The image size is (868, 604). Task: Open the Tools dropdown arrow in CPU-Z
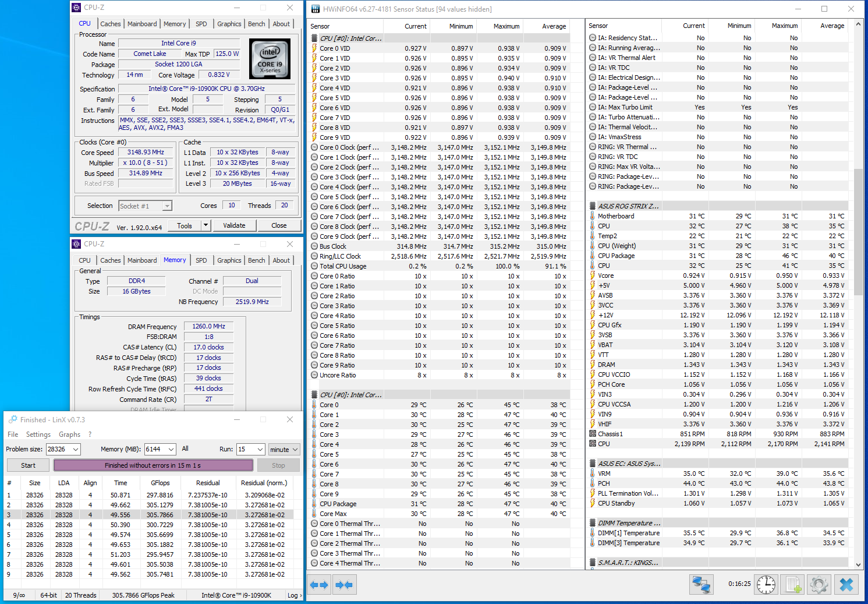[x=206, y=225]
